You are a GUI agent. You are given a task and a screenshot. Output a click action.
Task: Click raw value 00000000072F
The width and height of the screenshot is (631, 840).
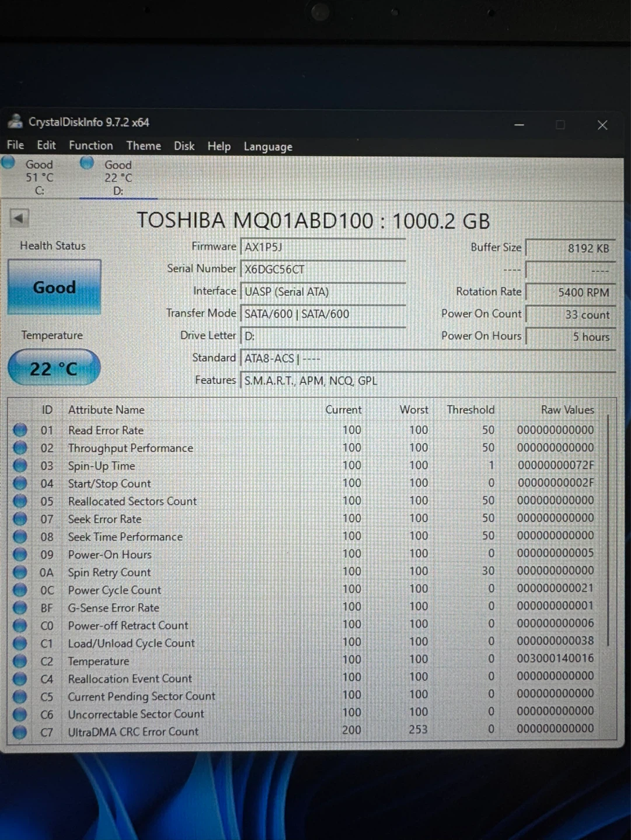[x=556, y=465]
